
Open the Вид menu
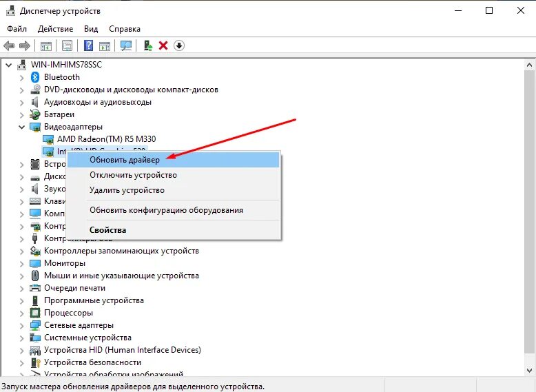coord(91,29)
